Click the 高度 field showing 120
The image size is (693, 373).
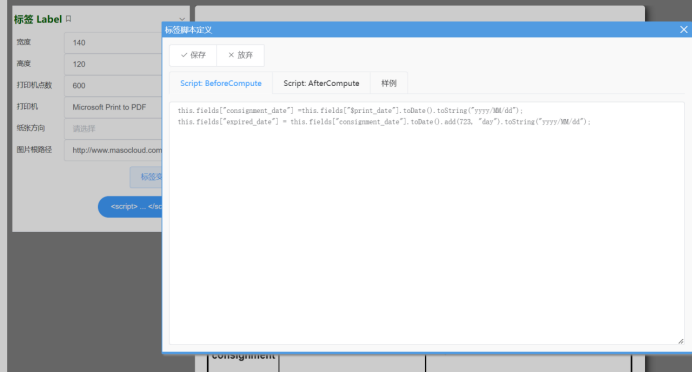coord(113,64)
